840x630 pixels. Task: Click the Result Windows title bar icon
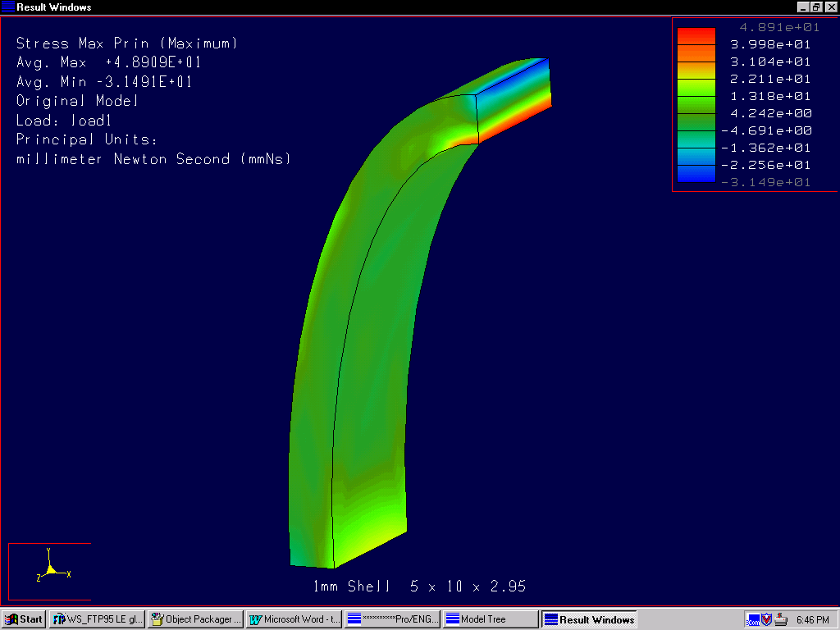point(8,7)
